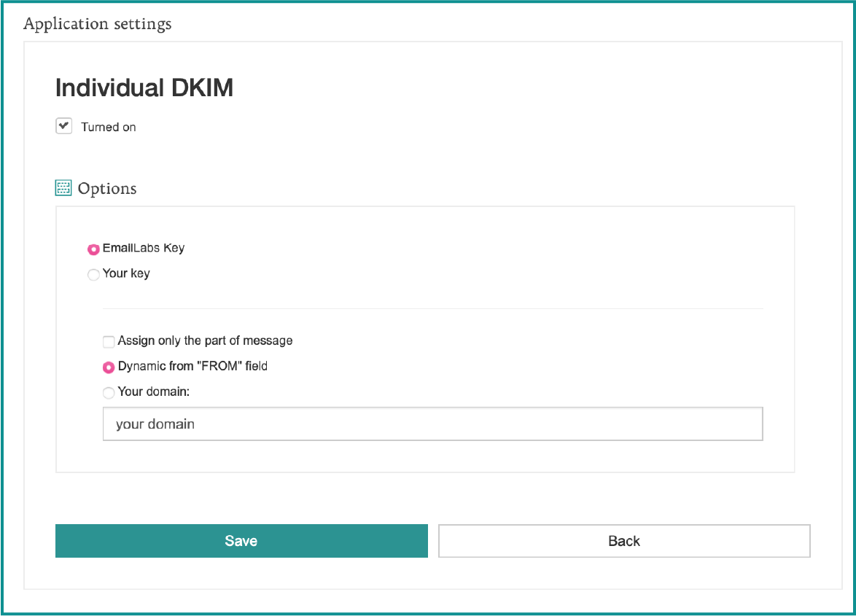Image resolution: width=856 pixels, height=616 pixels.
Task: Switch DKIM signing to 'Your key'
Action: [93, 274]
